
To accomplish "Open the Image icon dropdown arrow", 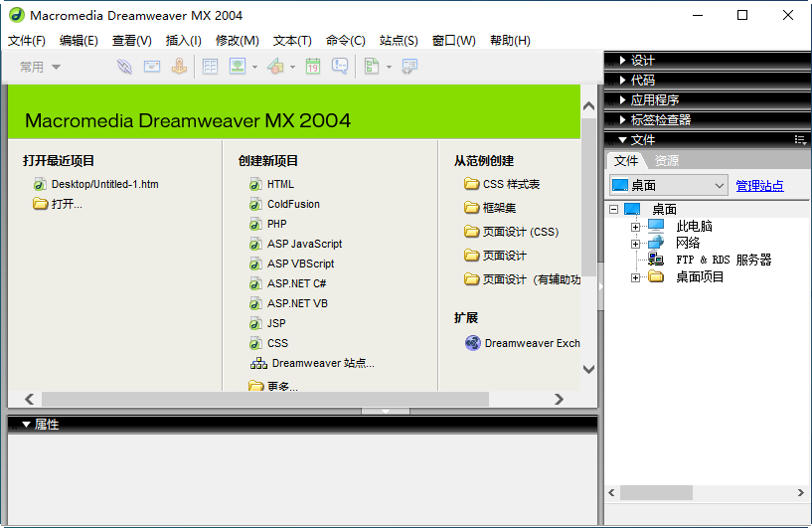I will 254,68.
